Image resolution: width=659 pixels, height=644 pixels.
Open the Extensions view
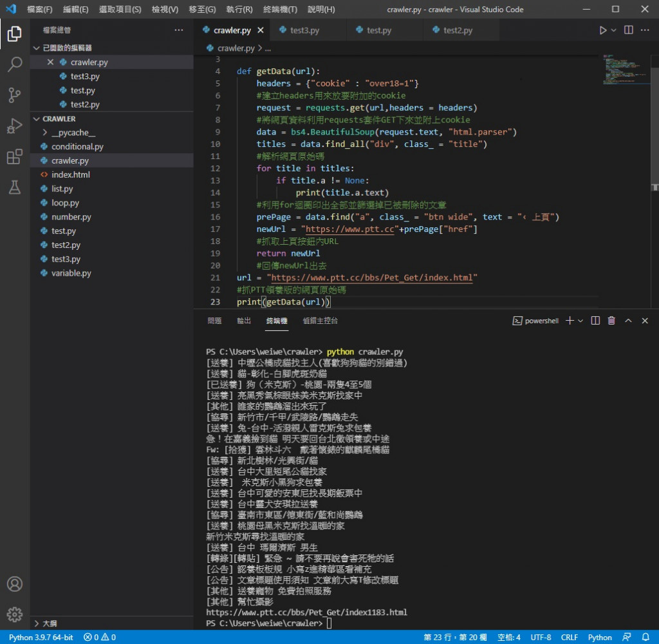(14, 156)
